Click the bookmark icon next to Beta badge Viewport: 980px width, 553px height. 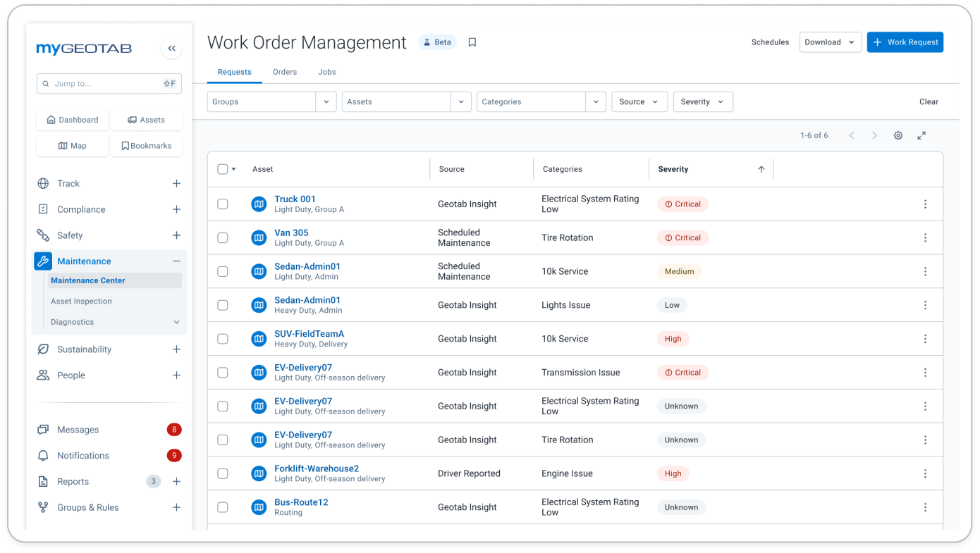pyautogui.click(x=472, y=42)
